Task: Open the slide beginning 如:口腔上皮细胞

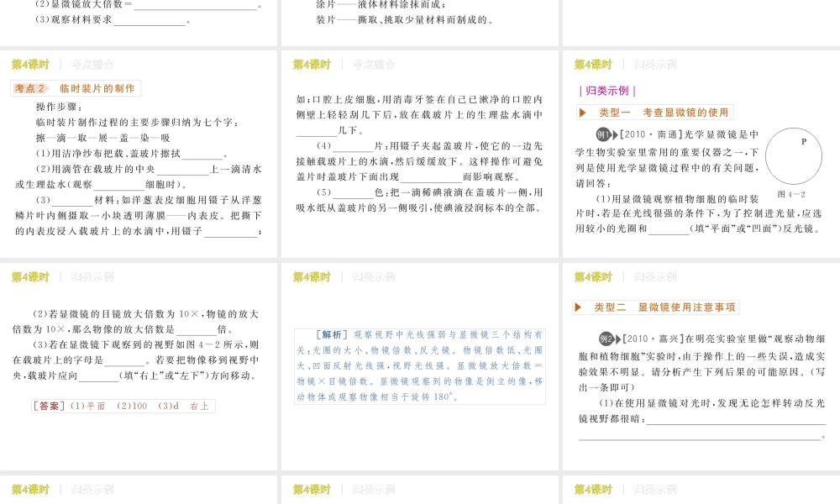Action: pos(419,154)
